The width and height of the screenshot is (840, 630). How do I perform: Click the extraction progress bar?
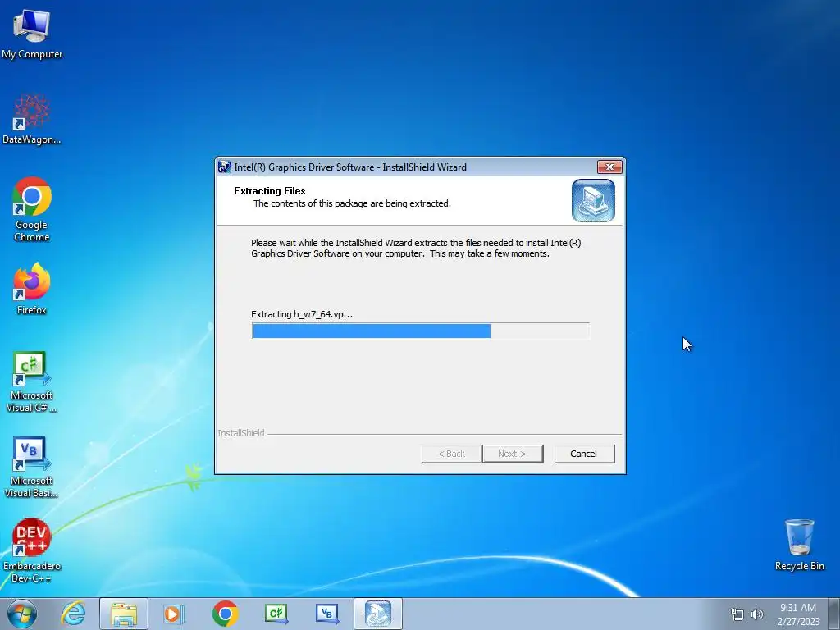point(420,331)
